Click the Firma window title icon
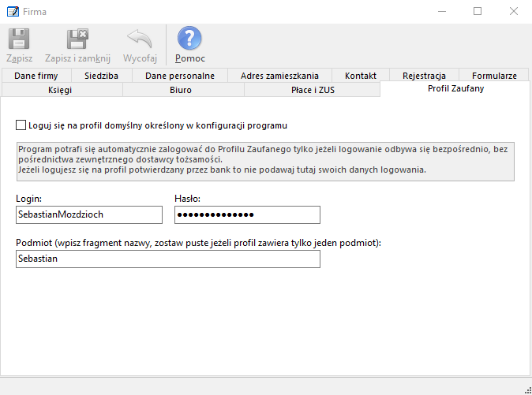This screenshot has width=532, height=395. [x=12, y=12]
